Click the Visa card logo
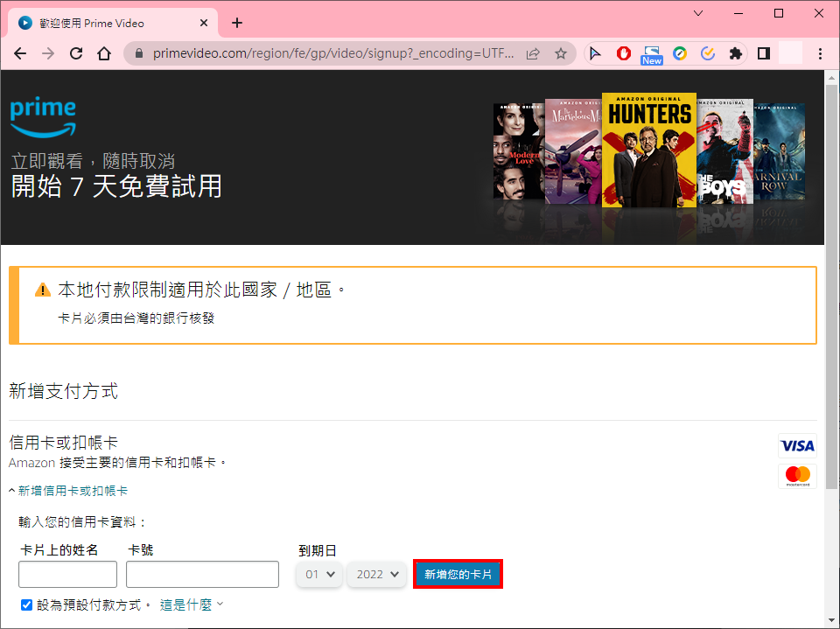The height and width of the screenshot is (629, 840). coord(797,446)
